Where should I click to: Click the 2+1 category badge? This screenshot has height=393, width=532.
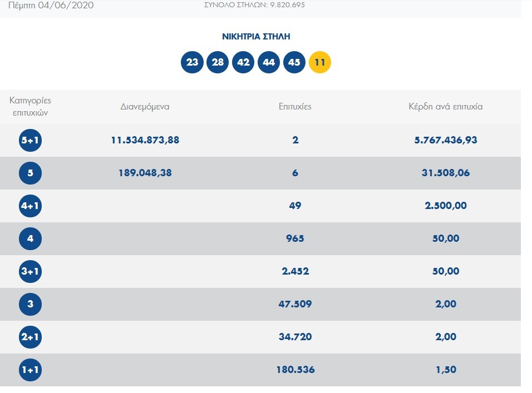30,337
